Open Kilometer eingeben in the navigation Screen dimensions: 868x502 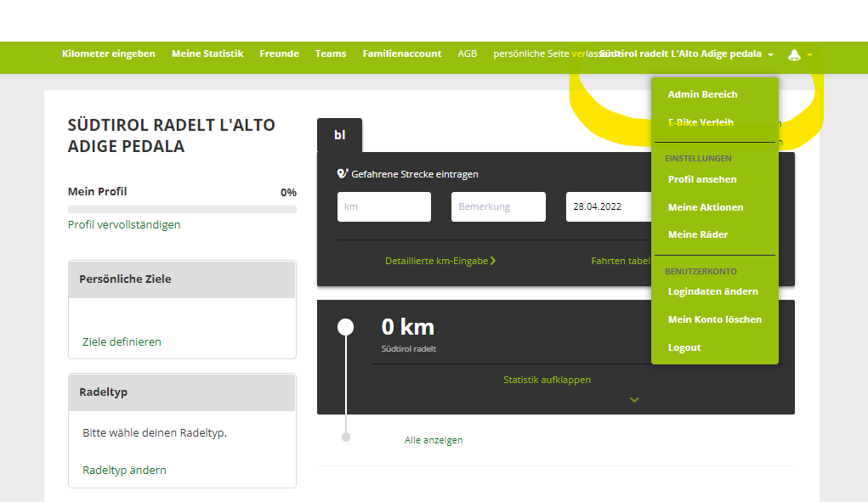109,54
